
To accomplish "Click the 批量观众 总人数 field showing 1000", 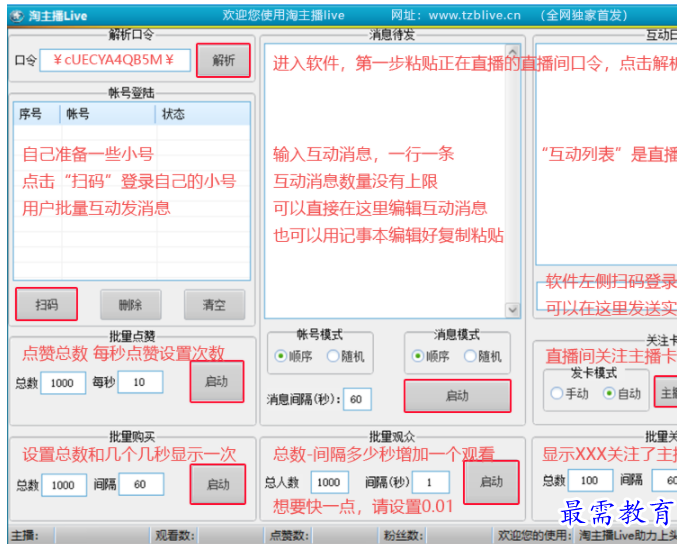I will [330, 482].
